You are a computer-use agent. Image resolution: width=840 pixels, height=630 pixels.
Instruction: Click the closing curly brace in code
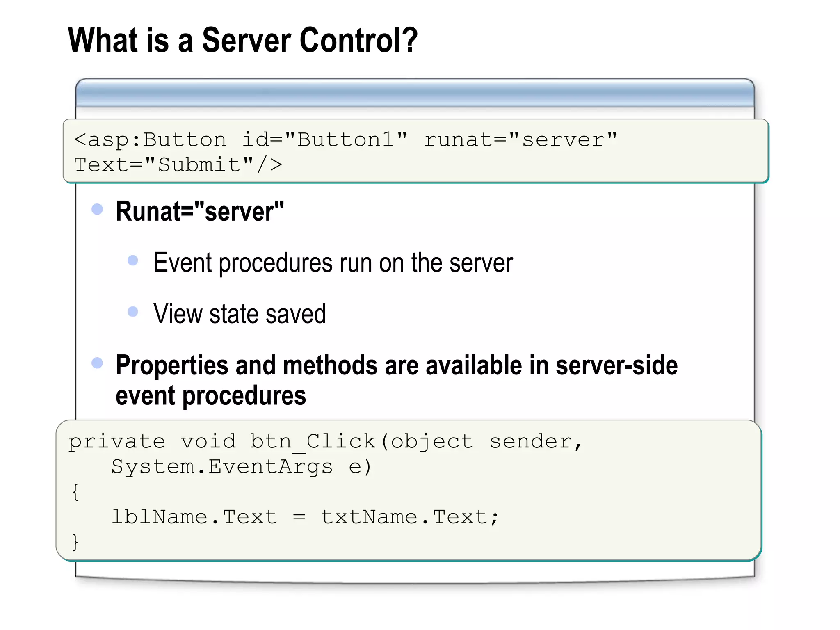point(75,542)
